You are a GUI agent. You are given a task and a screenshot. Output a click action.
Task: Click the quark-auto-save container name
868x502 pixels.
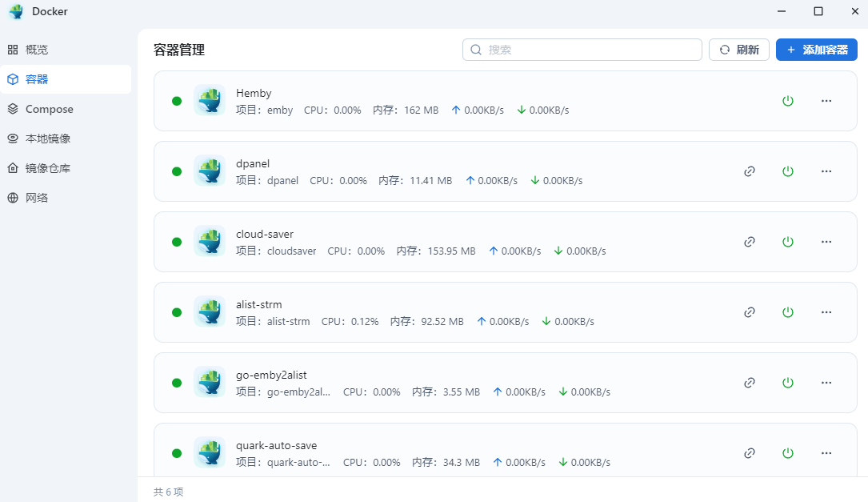pos(276,445)
